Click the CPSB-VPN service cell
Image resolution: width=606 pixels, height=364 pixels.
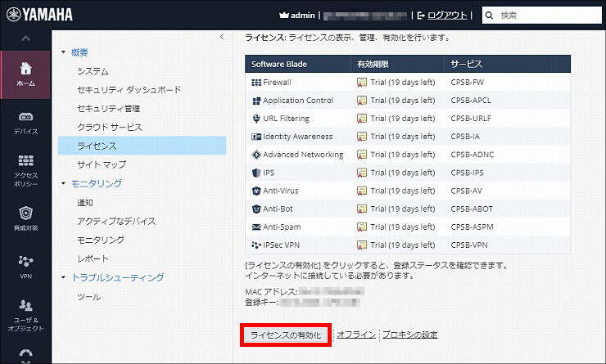(469, 245)
